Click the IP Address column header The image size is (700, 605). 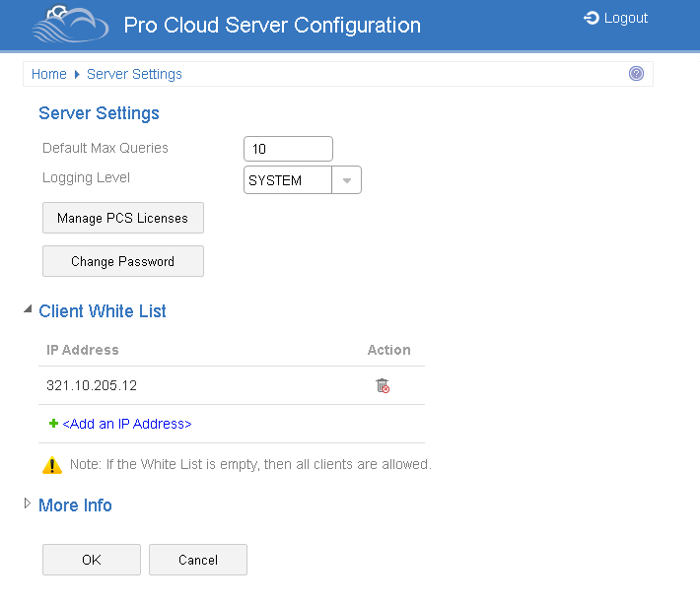(x=83, y=350)
